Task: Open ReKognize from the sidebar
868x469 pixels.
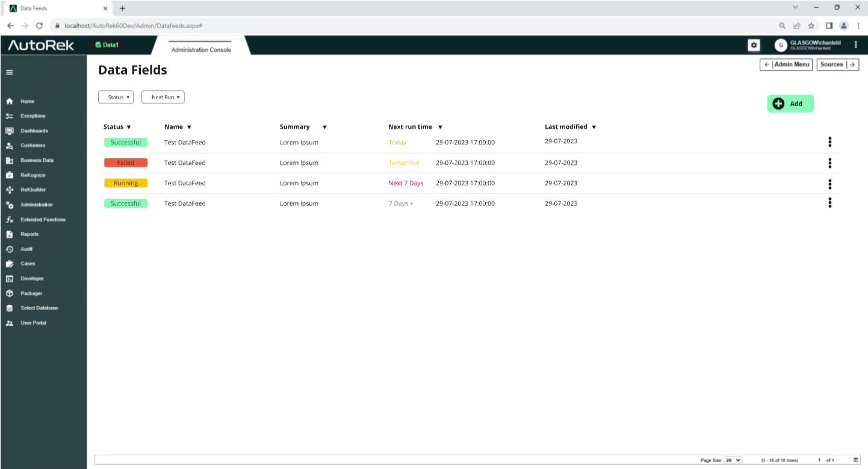Action: (x=10, y=175)
